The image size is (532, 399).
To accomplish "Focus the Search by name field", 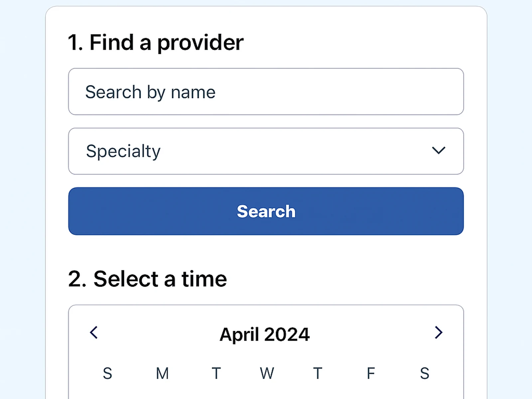I will (266, 92).
